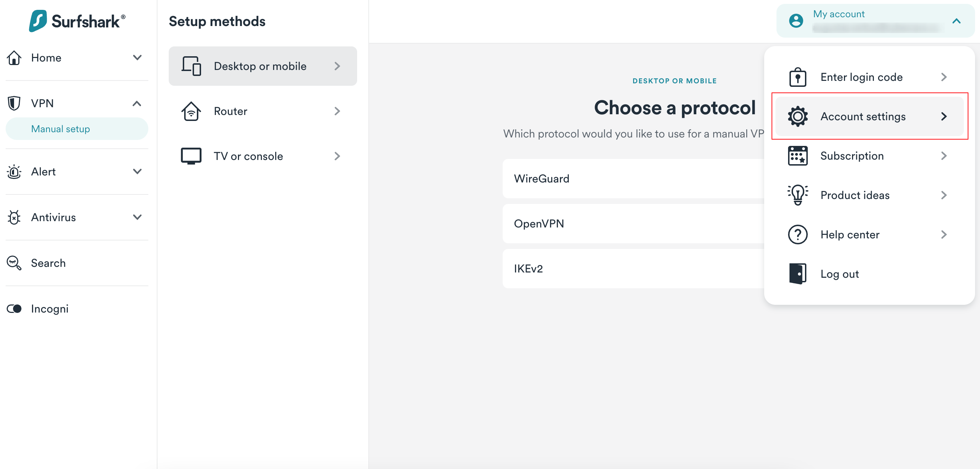The width and height of the screenshot is (980, 469).
Task: Click the Help center question mark icon
Action: (x=797, y=234)
